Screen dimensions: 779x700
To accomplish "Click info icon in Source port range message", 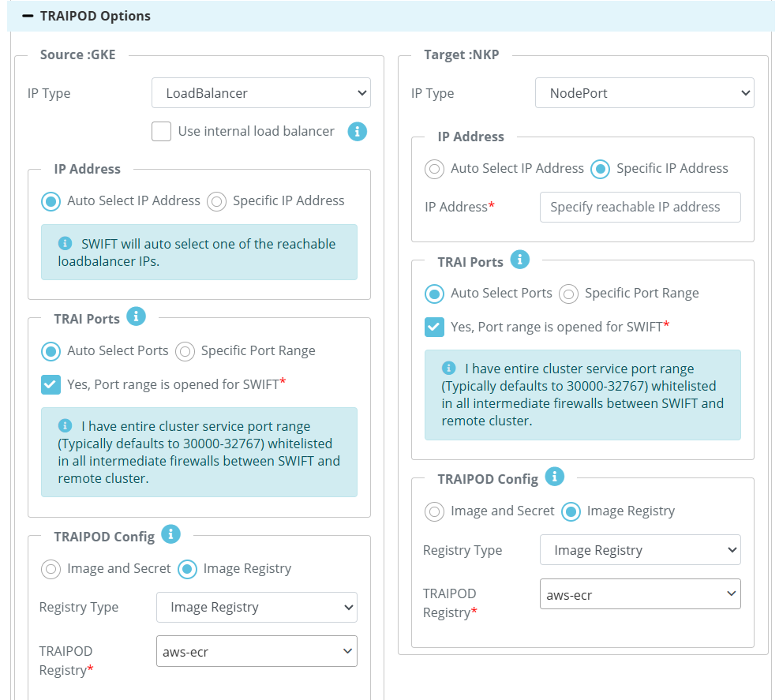I will 65,425.
